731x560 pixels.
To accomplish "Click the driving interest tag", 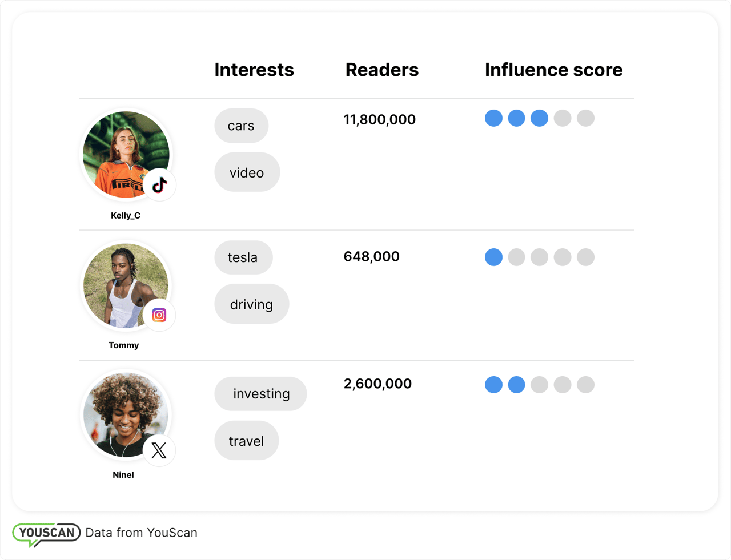I will click(x=251, y=304).
